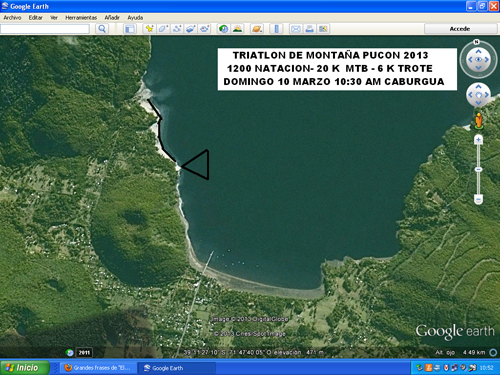The height and width of the screenshot is (375, 500).
Task: Open the Archivo menu
Action: (12, 18)
